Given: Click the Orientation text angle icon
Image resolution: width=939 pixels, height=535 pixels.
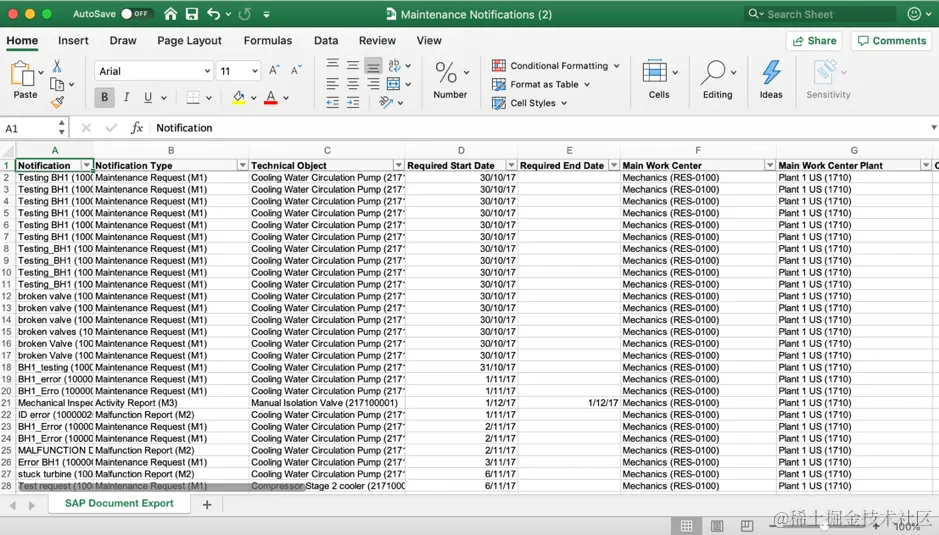Looking at the screenshot, I should tap(386, 103).
